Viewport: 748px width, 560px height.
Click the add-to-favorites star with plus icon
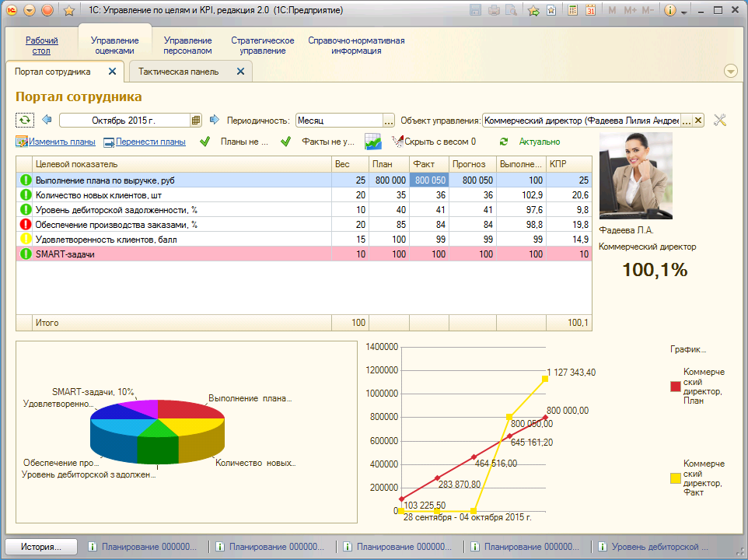click(533, 10)
